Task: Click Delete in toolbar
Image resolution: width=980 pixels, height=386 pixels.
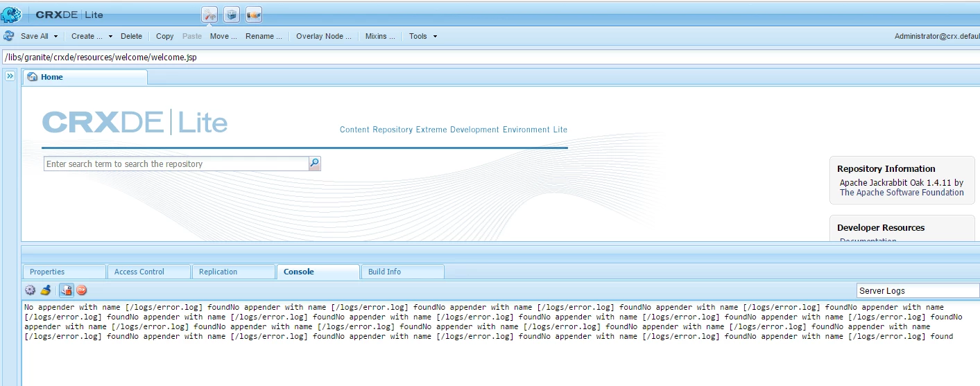Action: pyautogui.click(x=131, y=36)
